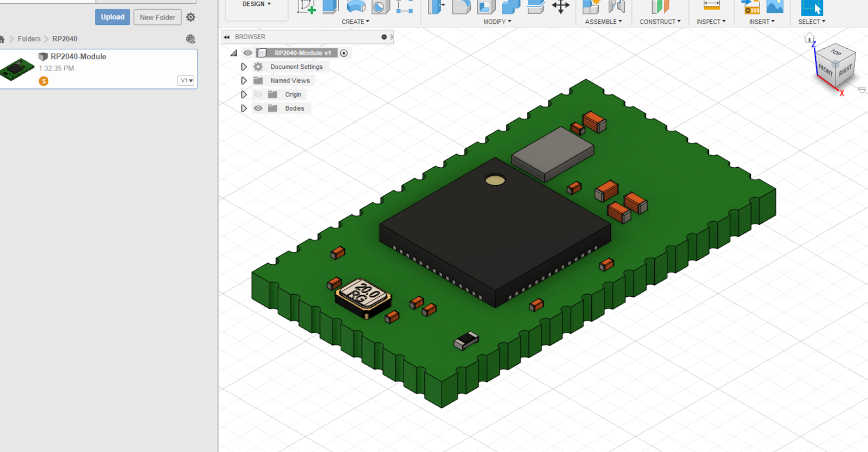Viewport: 868px width, 452px height.
Task: Click the Measure tool icon
Action: (x=711, y=6)
